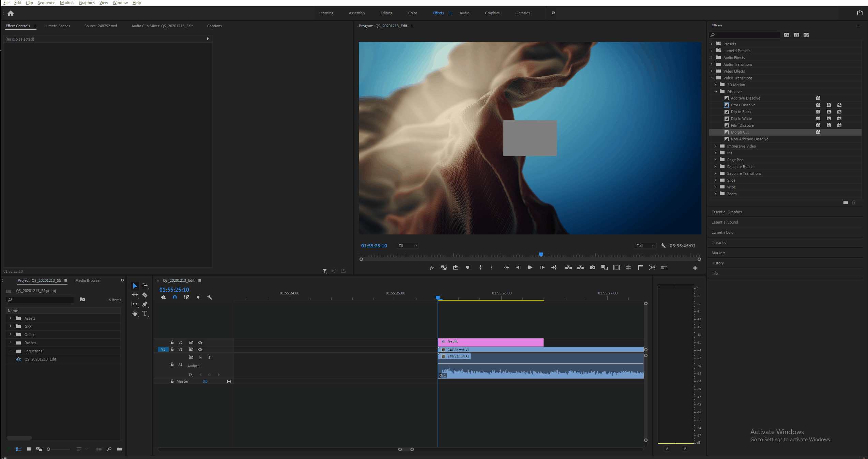Open timeline wrench display settings
Image resolution: width=868 pixels, height=459 pixels.
click(210, 297)
